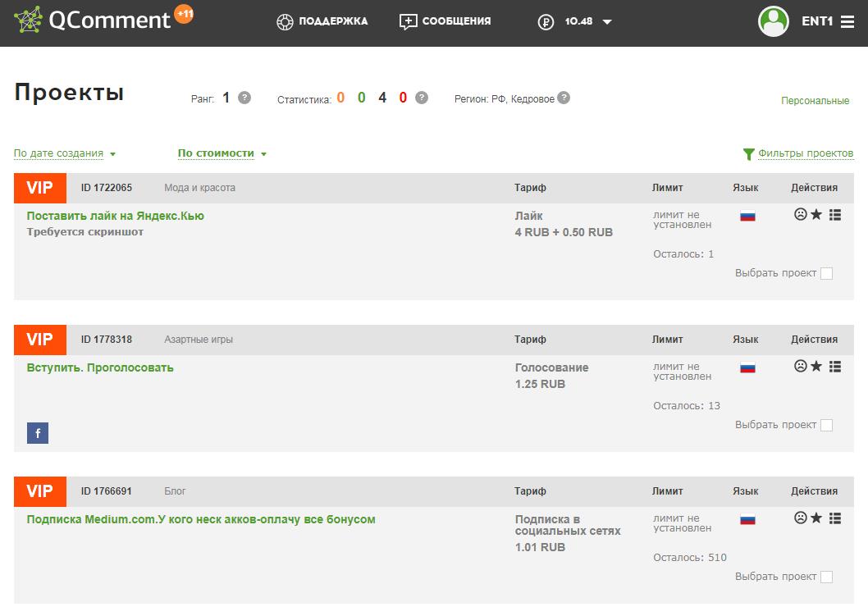Screen dimensions: 868x616
Task: Open the Фильтры проектов link
Action: (x=806, y=153)
